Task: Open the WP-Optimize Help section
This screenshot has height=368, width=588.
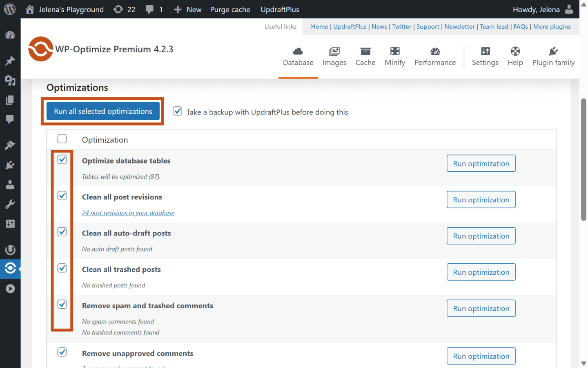Action: [x=515, y=56]
